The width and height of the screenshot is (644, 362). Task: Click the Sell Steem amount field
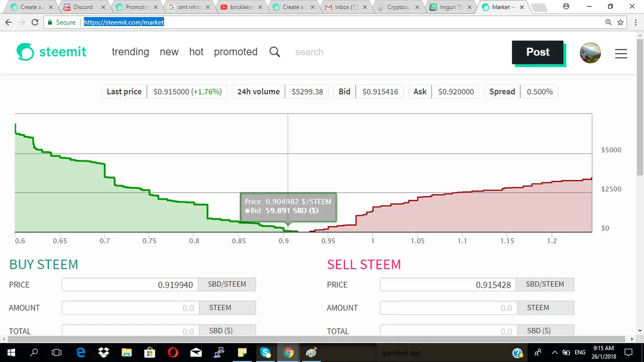coord(448,308)
